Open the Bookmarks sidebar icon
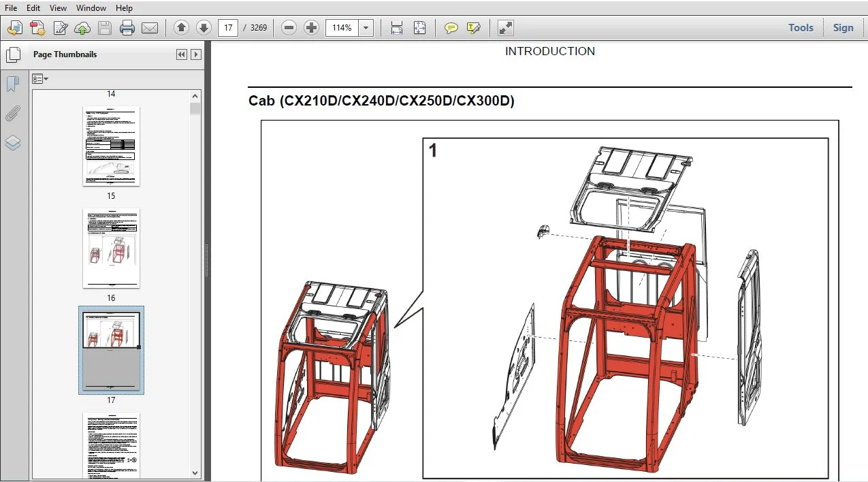 tap(13, 84)
